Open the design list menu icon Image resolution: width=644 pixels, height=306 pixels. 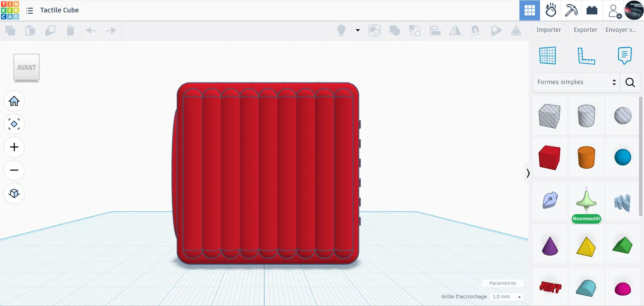coord(29,10)
